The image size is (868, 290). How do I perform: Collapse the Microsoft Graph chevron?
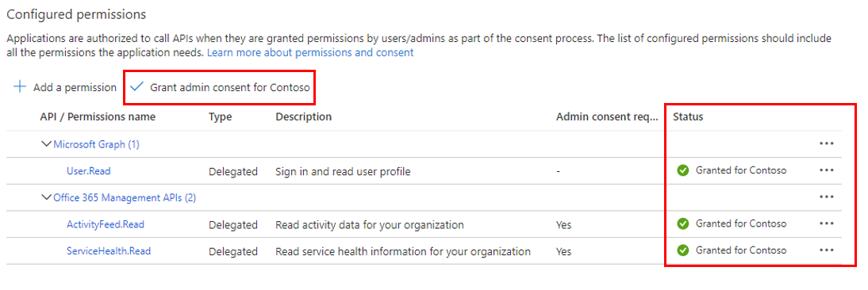pos(47,144)
